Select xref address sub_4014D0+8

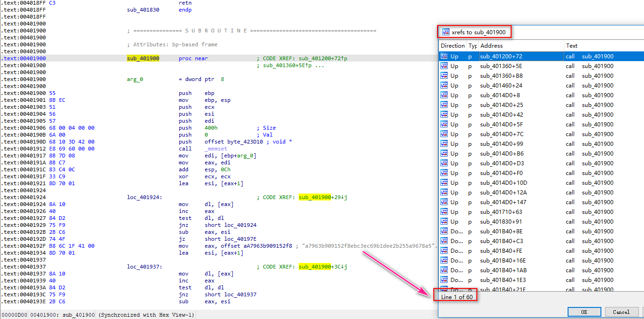[500, 95]
